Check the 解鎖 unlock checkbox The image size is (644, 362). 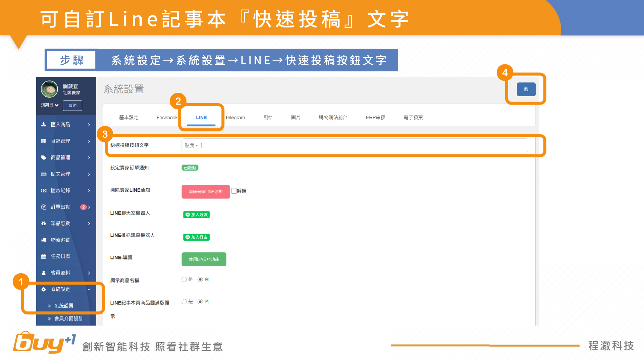tap(234, 191)
